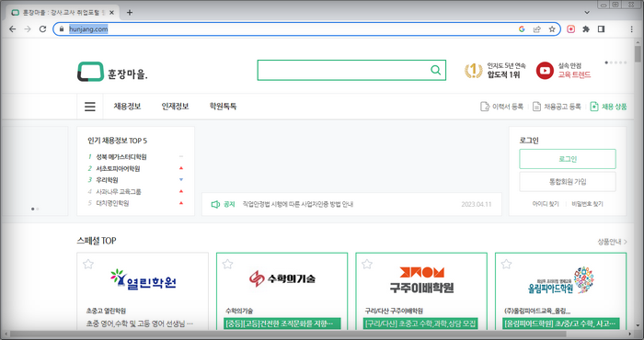Click the gold 1위 award badge
The image size is (644, 340).
[x=473, y=71]
